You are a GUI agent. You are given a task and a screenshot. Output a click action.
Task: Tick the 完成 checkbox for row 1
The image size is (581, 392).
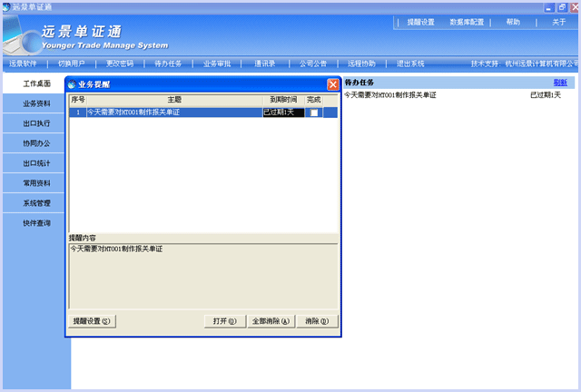(314, 113)
